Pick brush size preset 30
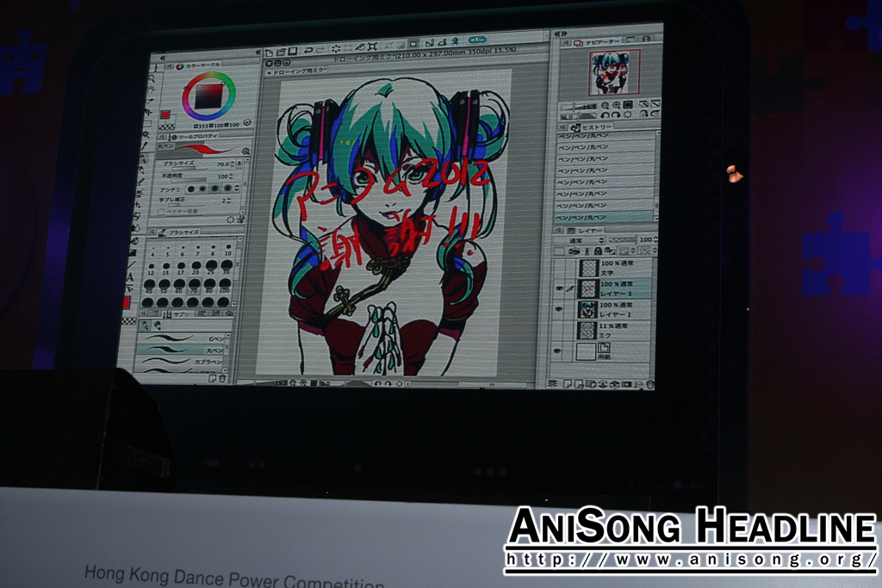Viewport: 882px width, 588px height. coord(227,266)
